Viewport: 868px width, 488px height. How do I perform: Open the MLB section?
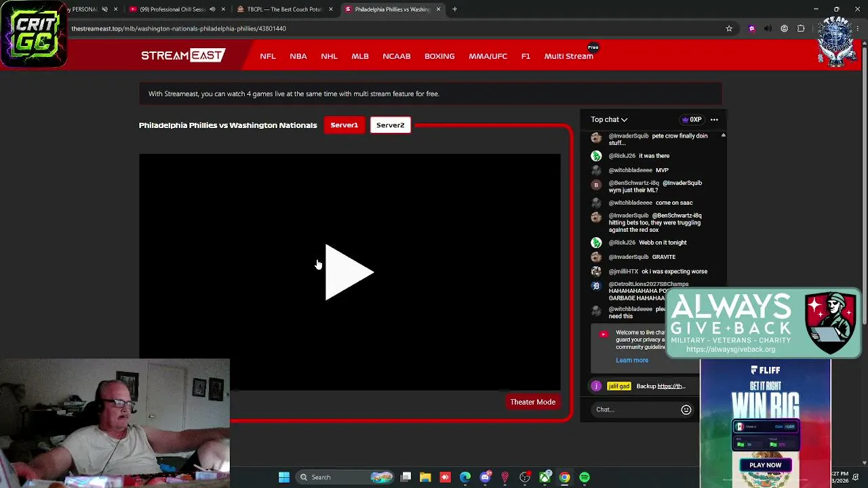[x=360, y=56]
